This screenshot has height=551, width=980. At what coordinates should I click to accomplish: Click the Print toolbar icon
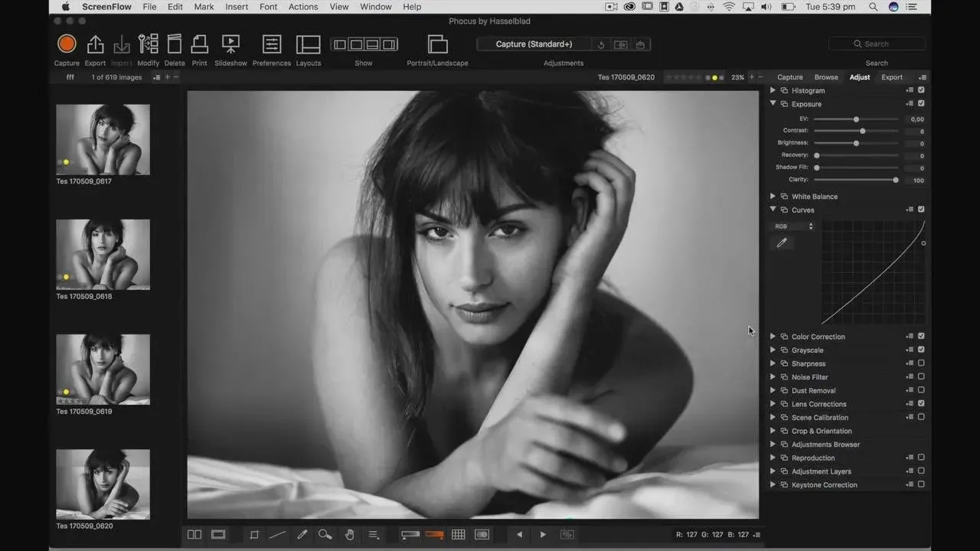200,44
